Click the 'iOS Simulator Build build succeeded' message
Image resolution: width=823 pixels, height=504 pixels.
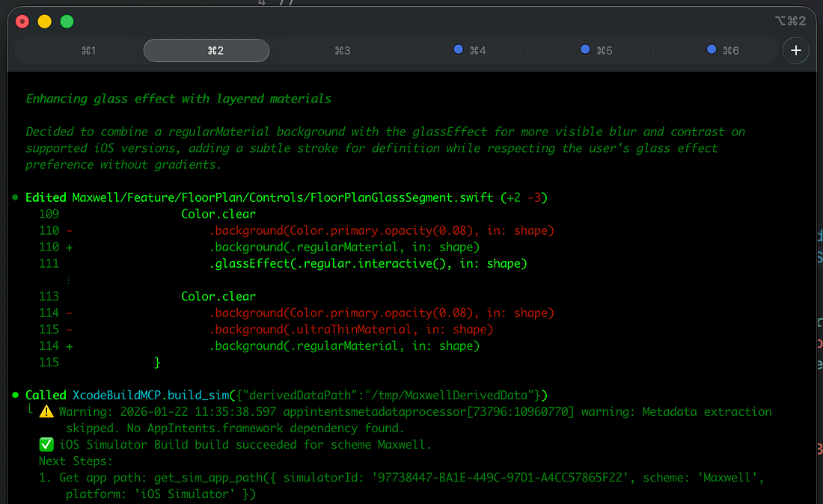coord(245,445)
